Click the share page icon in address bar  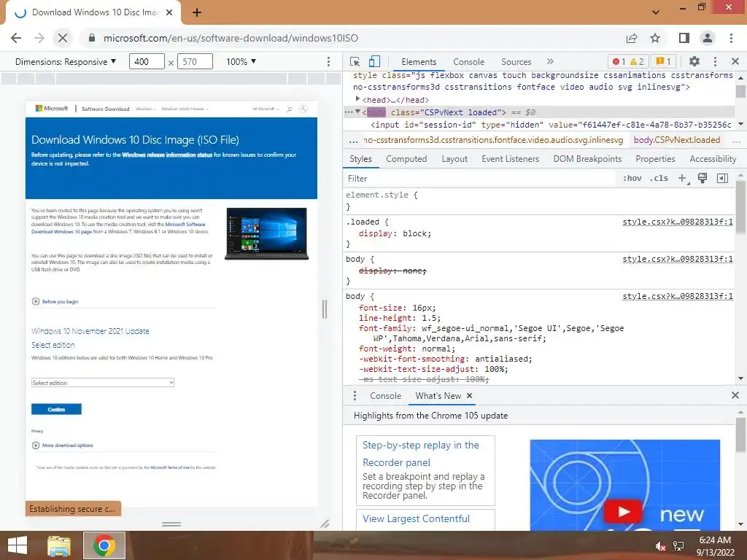[632, 38]
